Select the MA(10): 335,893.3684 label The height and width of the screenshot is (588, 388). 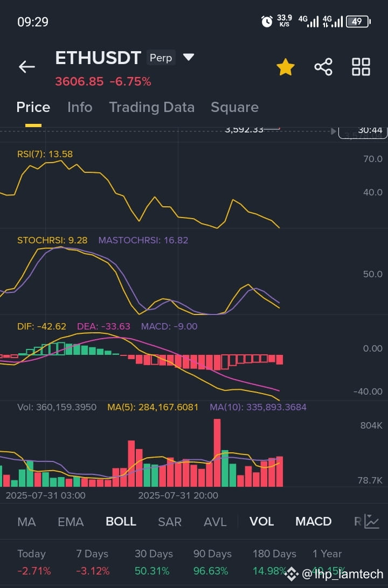258,407
